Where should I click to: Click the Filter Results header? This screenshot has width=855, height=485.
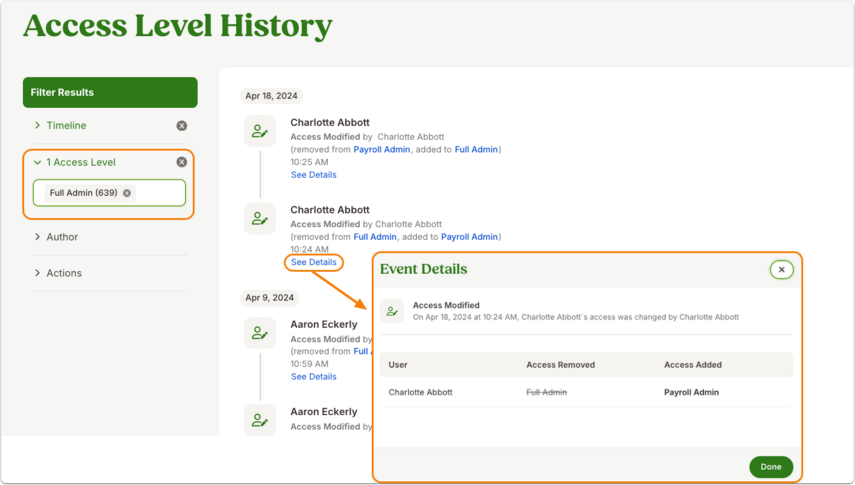click(x=110, y=92)
